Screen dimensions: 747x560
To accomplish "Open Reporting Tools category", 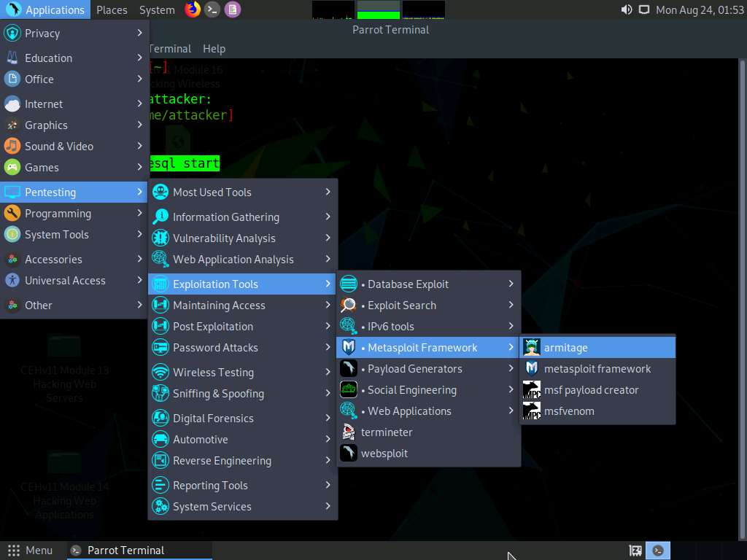I will pyautogui.click(x=243, y=485).
